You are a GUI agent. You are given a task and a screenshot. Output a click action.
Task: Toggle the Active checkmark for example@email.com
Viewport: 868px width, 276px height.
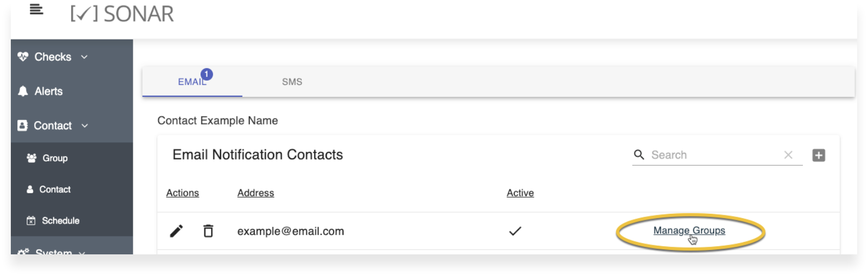click(515, 231)
